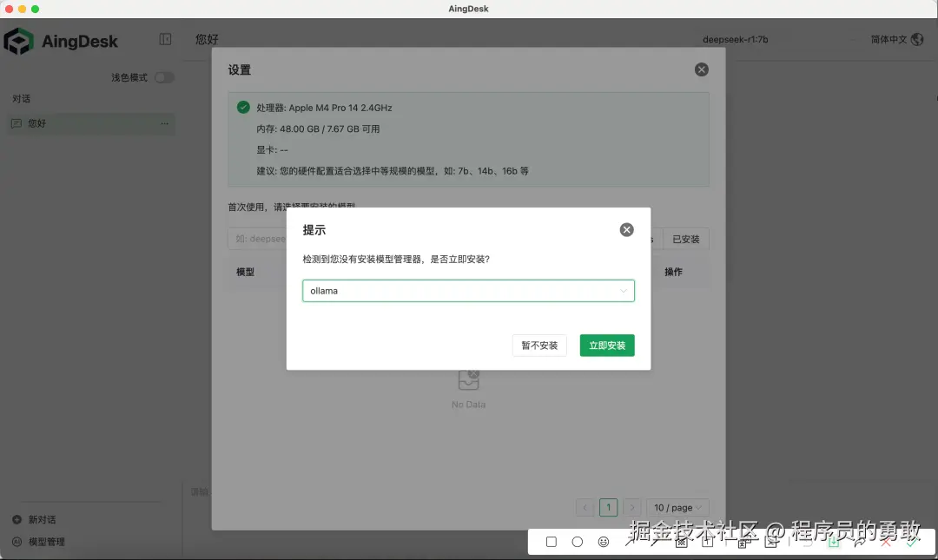
Task: Click the 建议 hardware recommendation text
Action: 393,171
